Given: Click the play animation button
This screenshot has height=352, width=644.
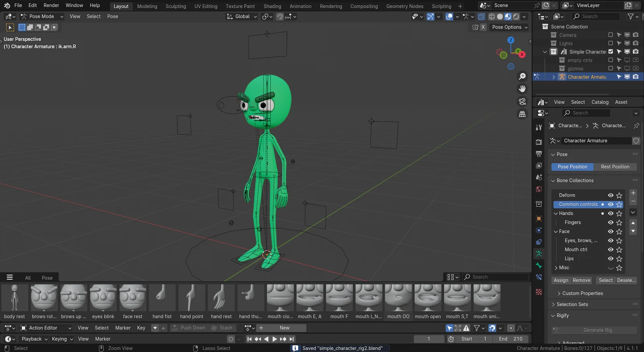Looking at the screenshot, I should [x=275, y=339].
